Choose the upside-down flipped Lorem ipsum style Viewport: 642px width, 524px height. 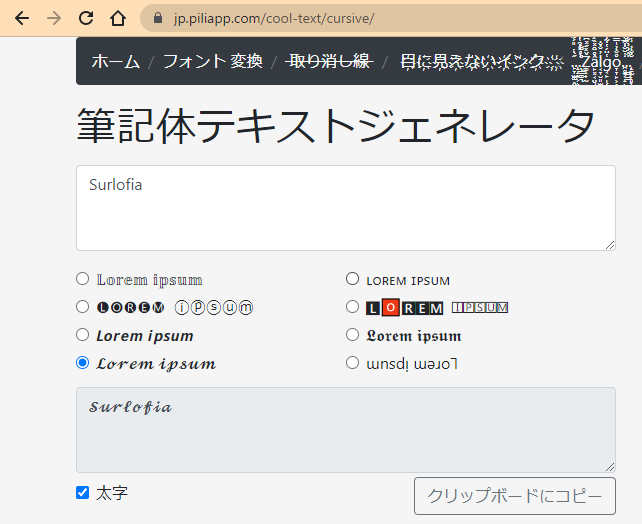coord(352,363)
